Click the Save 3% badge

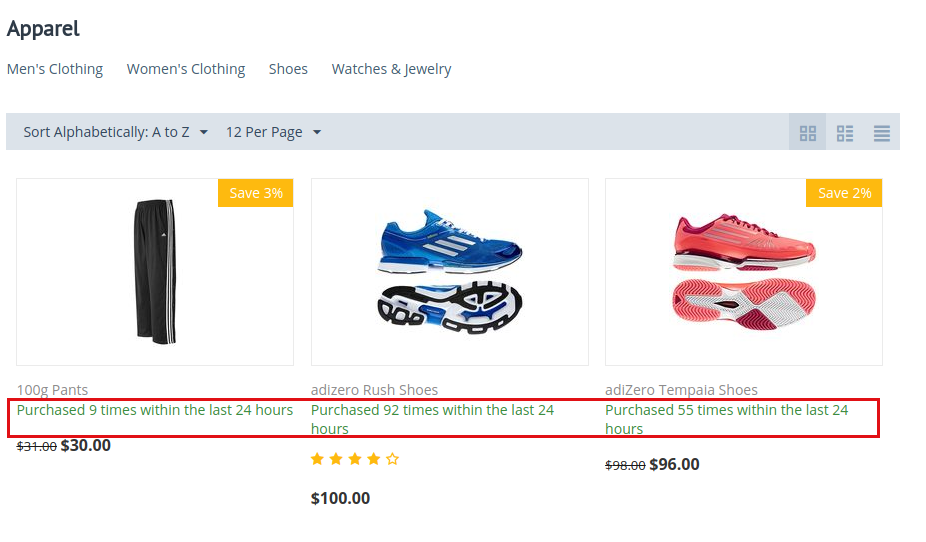pos(256,193)
